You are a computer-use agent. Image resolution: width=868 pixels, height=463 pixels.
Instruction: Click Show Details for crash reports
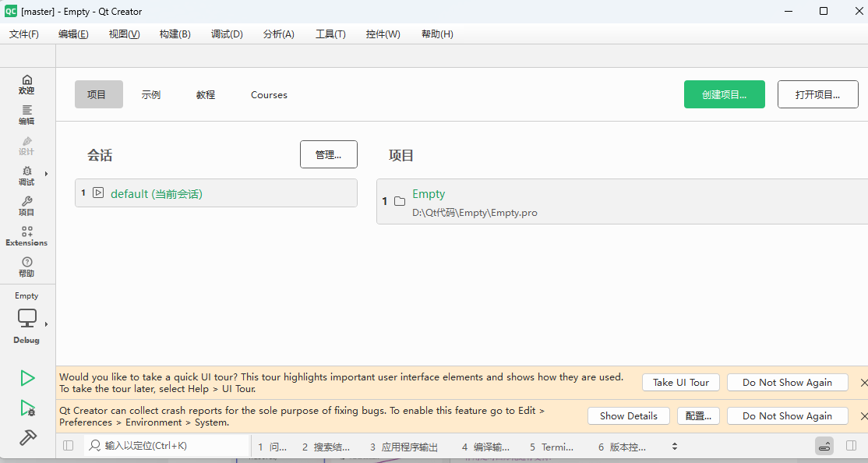tap(628, 416)
